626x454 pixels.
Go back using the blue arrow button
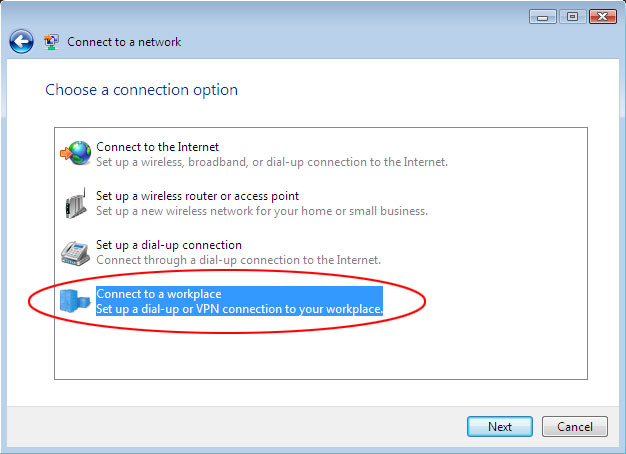click(x=21, y=41)
